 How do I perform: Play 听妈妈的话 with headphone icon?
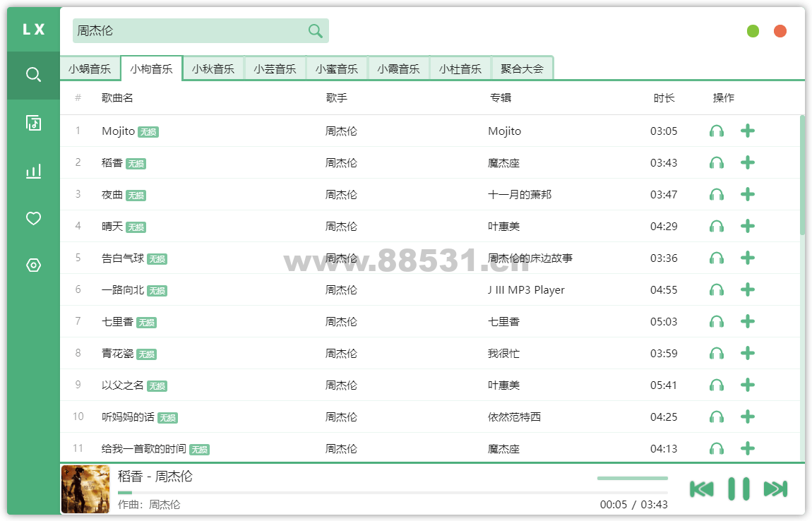pyautogui.click(x=717, y=417)
